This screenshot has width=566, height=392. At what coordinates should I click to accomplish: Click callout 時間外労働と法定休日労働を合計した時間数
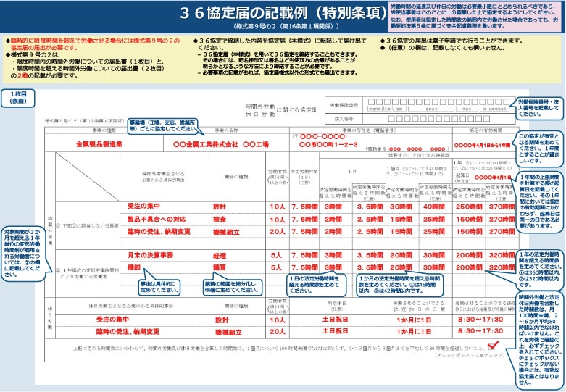tap(539, 339)
